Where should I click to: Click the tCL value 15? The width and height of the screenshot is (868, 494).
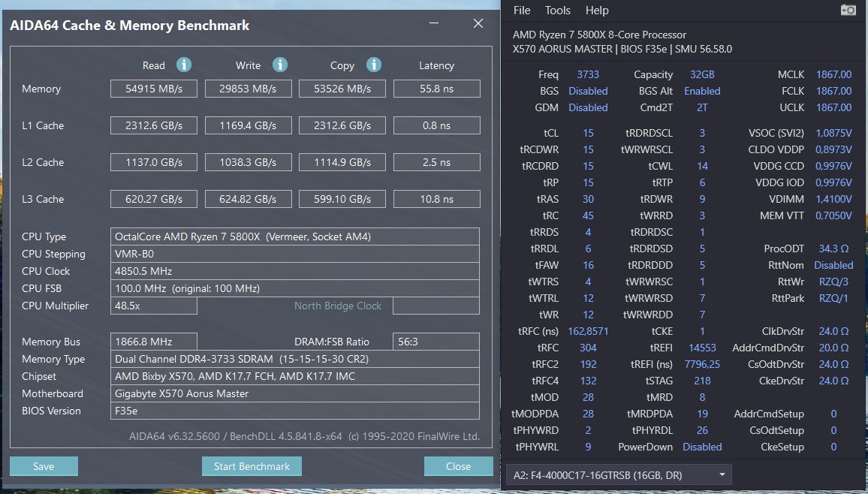pyautogui.click(x=588, y=133)
